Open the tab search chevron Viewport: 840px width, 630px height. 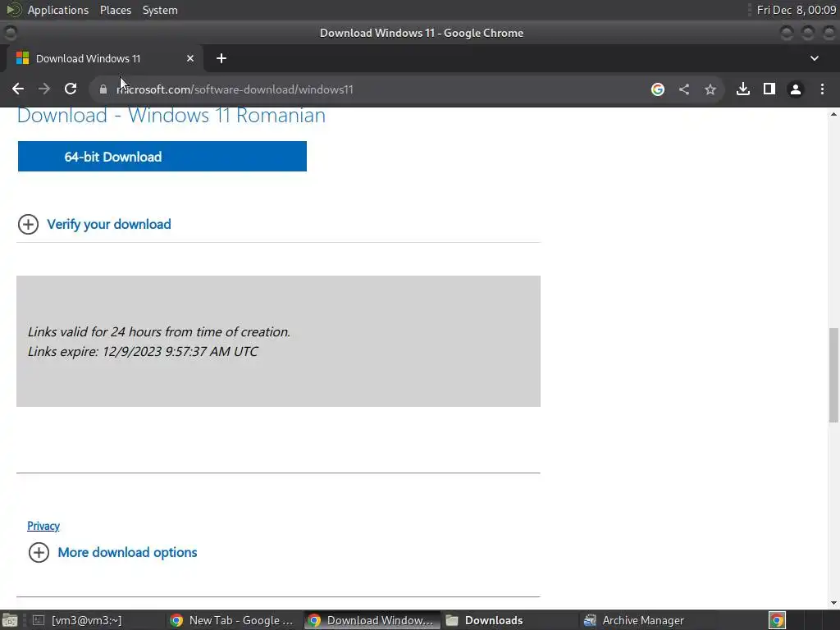815,58
